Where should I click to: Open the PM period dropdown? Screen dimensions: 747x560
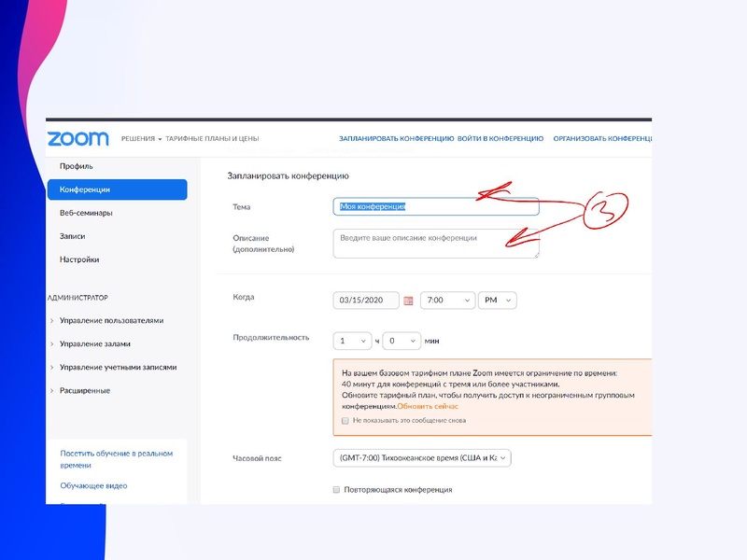tap(497, 301)
